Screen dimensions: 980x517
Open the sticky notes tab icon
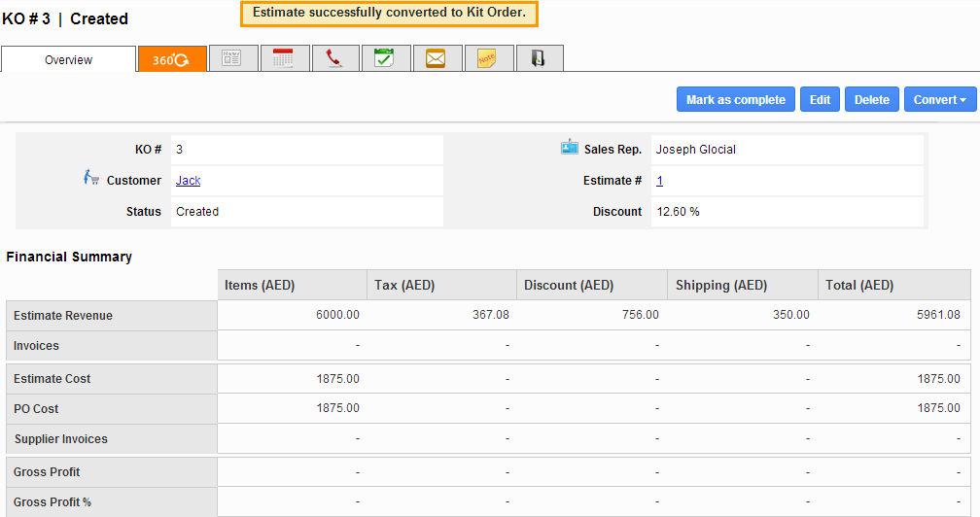coord(487,59)
